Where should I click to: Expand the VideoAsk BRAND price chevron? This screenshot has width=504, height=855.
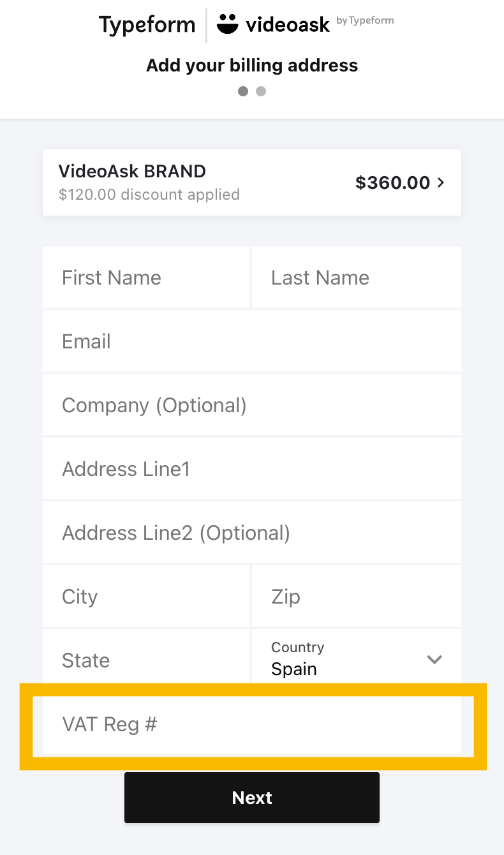click(440, 182)
